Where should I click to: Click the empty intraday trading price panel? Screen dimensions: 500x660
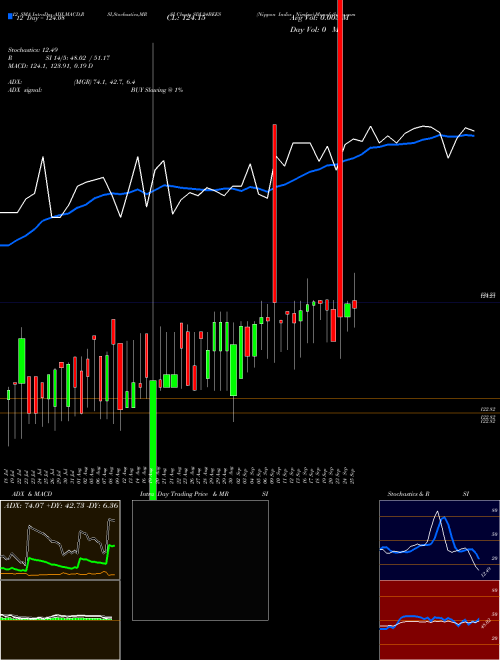pos(200,560)
